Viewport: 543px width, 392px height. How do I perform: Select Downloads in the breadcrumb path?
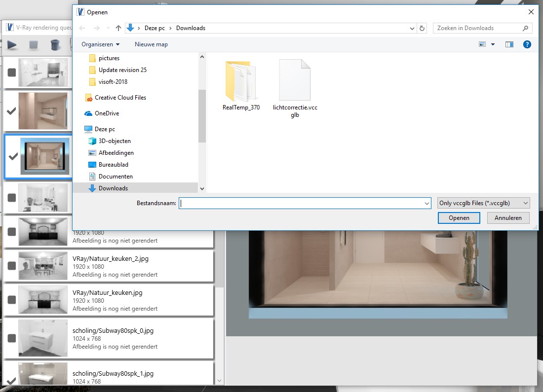tap(191, 28)
